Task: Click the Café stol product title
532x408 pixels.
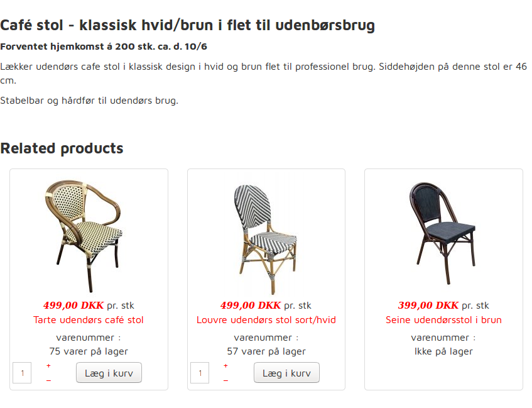Action: pyautogui.click(x=187, y=25)
